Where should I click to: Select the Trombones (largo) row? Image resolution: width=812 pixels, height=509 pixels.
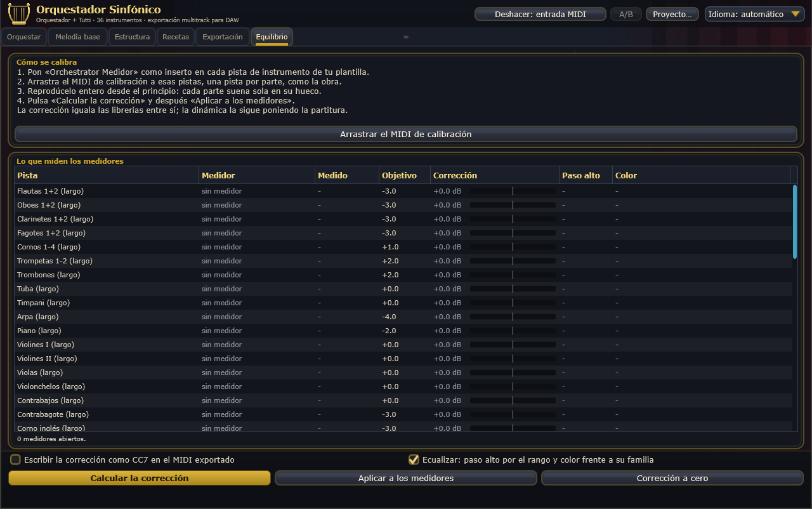(403, 275)
